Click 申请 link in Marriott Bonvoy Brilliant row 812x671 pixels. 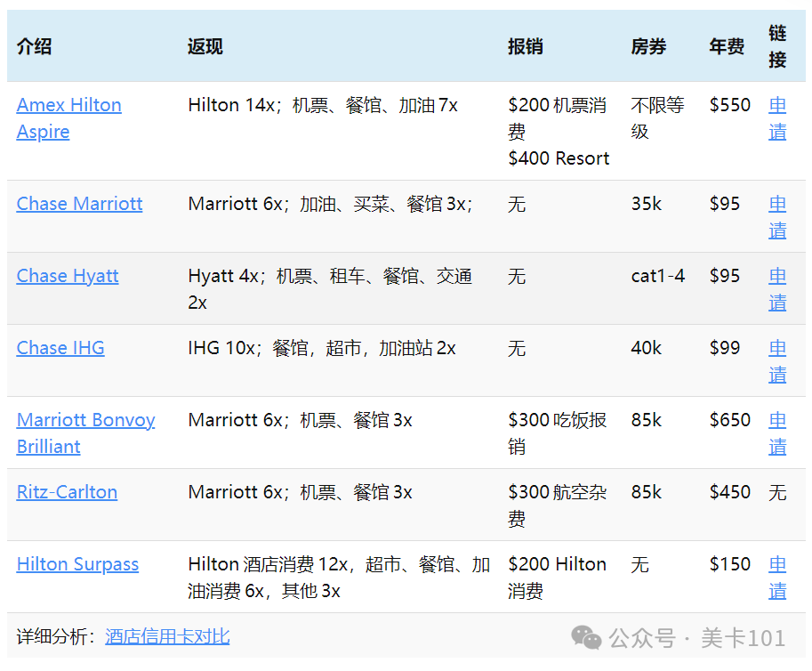777,433
